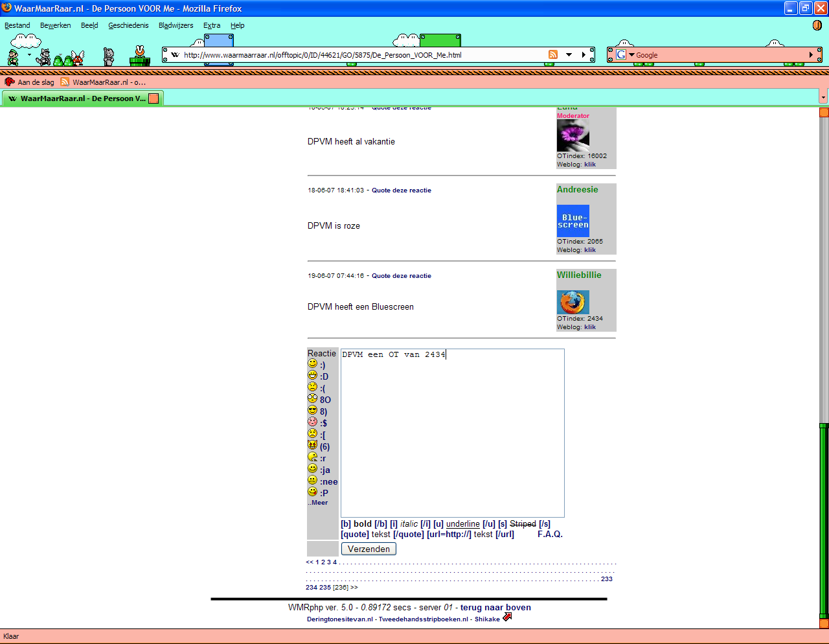The height and width of the screenshot is (644, 829).
Task: Insert the :r puking emoticon
Action: [x=313, y=457]
